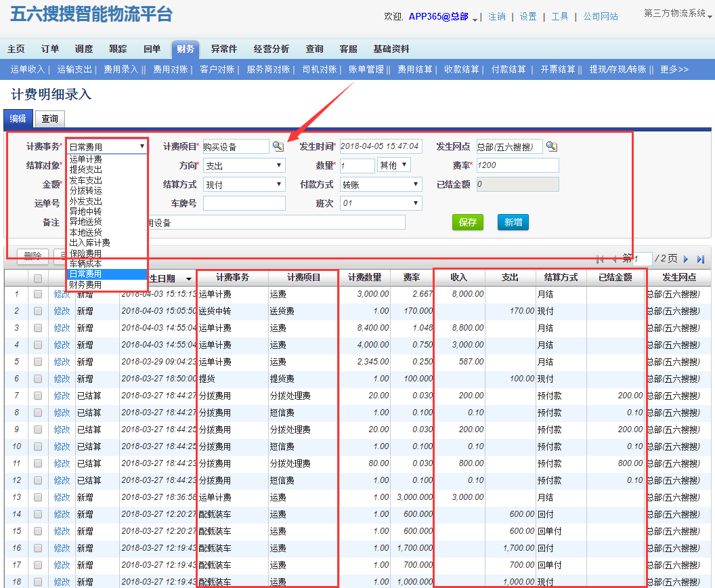Screen dimensions: 715x588
Task: Open the 方向 dropdown showing 支出
Action: click(244, 165)
